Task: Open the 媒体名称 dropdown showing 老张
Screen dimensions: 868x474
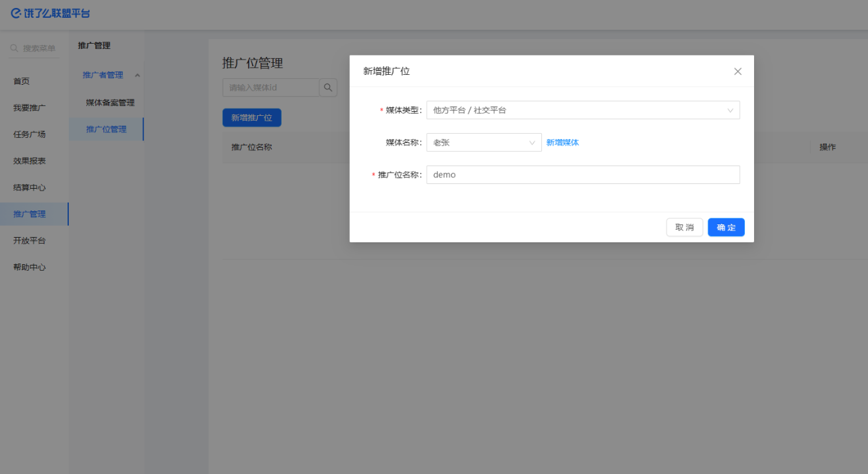Action: coord(484,142)
